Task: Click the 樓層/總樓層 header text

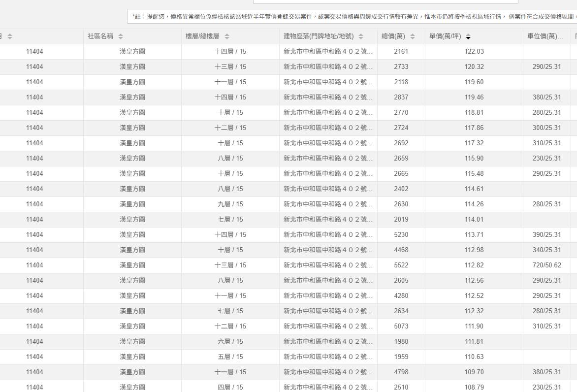Action: pos(202,36)
